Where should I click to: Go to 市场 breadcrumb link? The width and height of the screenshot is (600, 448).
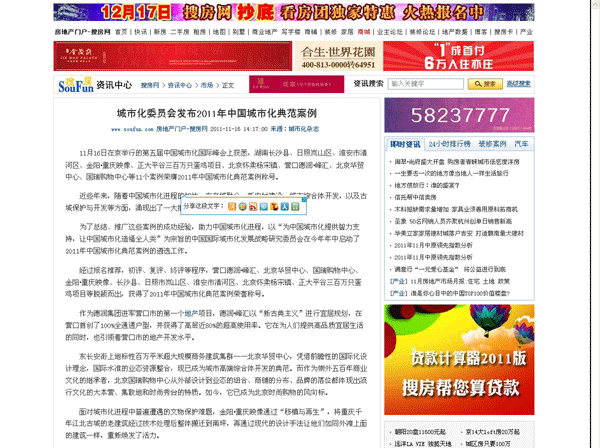click(x=207, y=85)
